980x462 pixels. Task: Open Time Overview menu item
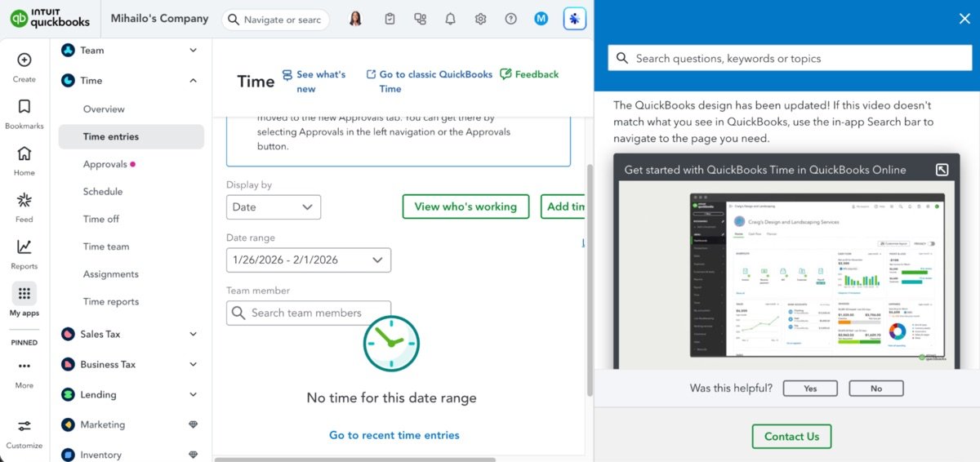[x=104, y=109]
